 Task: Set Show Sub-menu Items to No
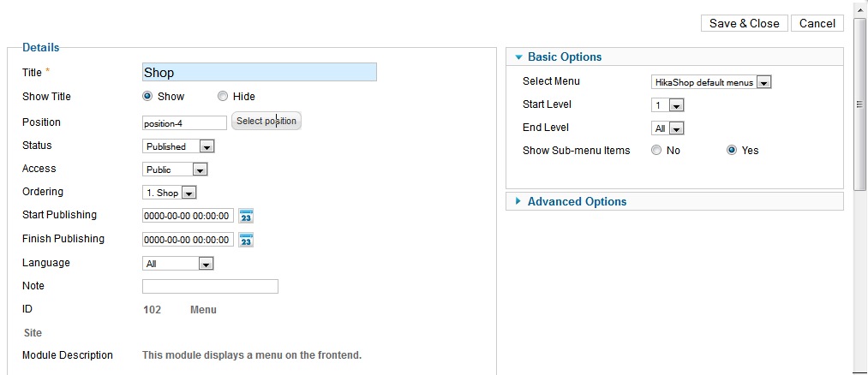(656, 151)
